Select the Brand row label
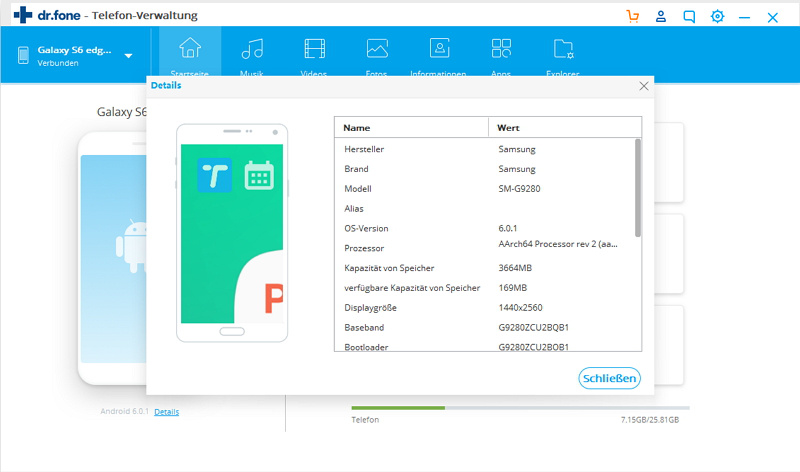The width and height of the screenshot is (800, 472). click(356, 169)
